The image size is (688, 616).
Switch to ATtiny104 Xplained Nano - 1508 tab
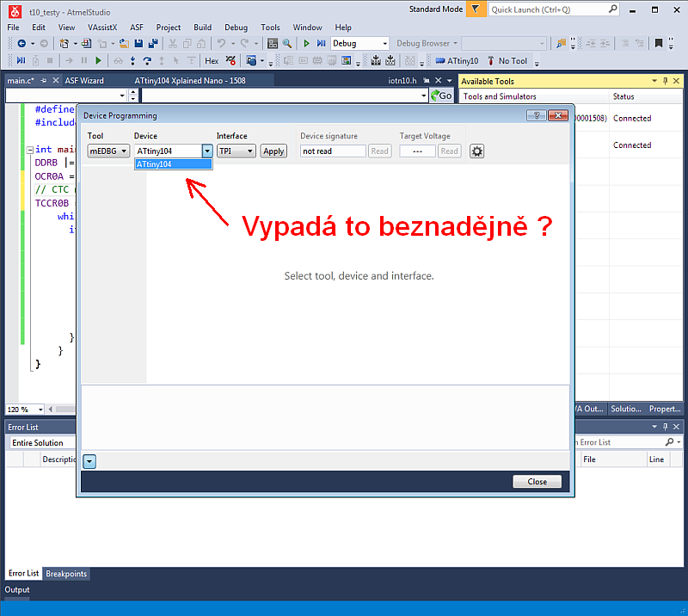190,80
